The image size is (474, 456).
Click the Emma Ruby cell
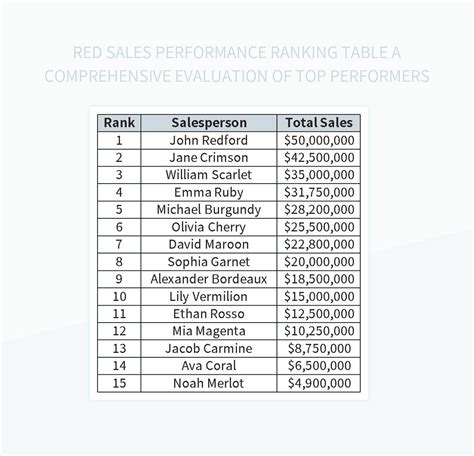(209, 193)
